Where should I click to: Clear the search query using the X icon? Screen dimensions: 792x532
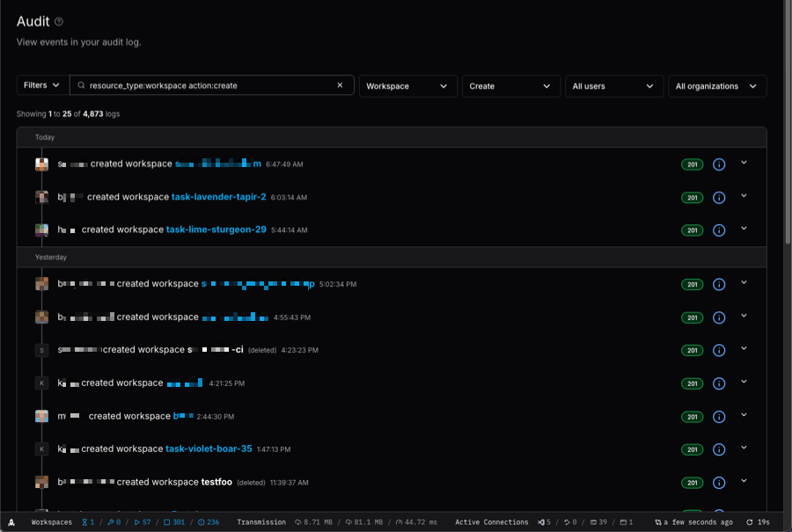341,85
